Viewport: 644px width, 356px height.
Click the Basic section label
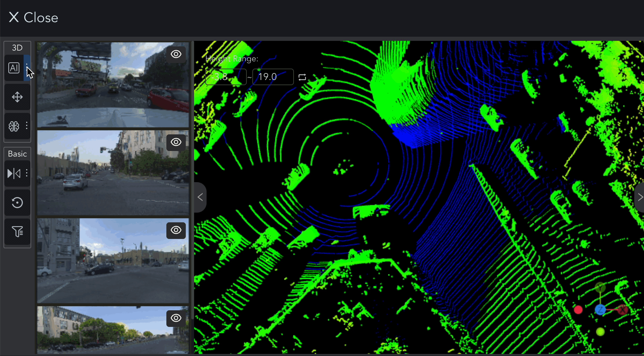point(17,154)
